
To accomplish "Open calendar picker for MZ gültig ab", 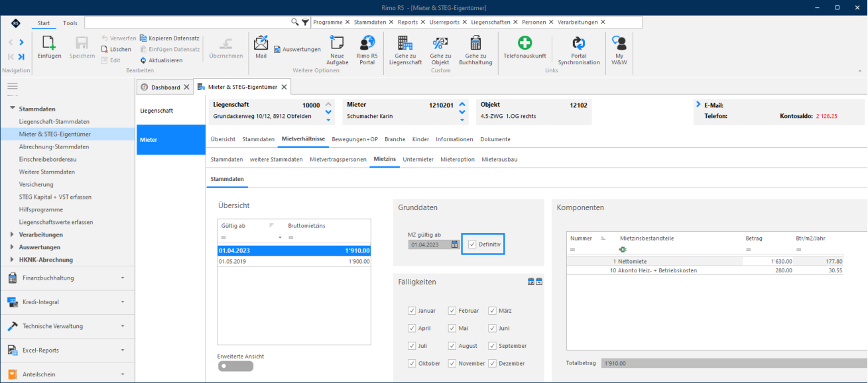I will pos(455,245).
